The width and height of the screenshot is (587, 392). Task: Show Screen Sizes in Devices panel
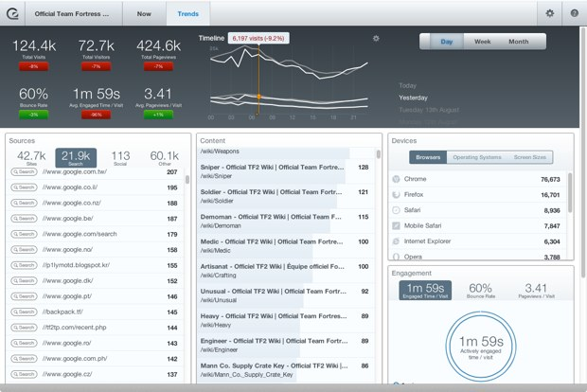pos(530,157)
